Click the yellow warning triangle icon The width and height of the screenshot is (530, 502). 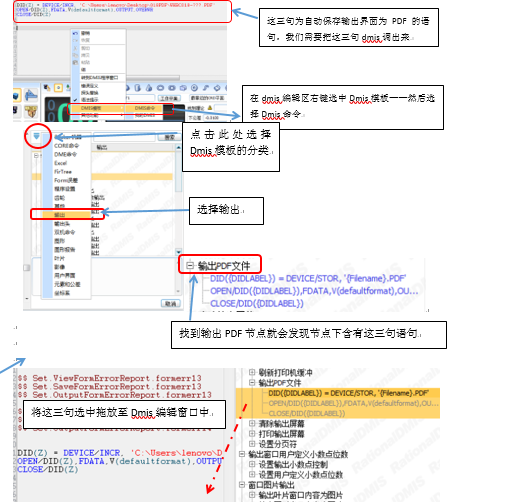point(210,108)
